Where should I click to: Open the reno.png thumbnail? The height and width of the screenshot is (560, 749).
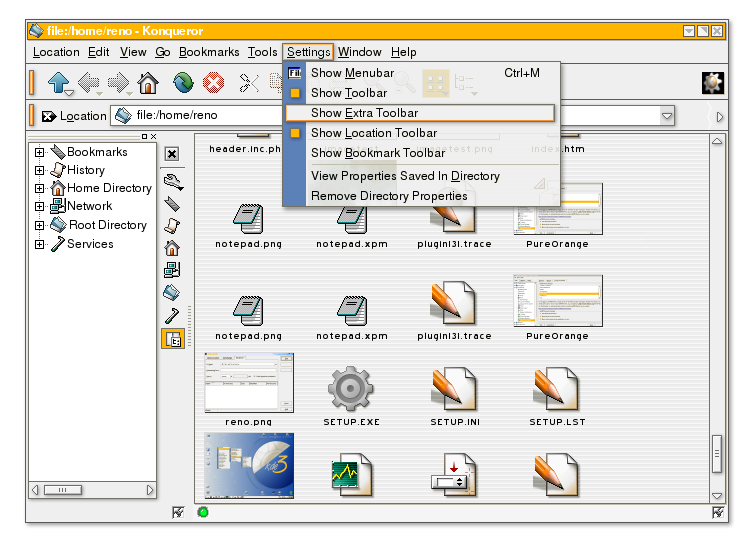pyautogui.click(x=249, y=383)
